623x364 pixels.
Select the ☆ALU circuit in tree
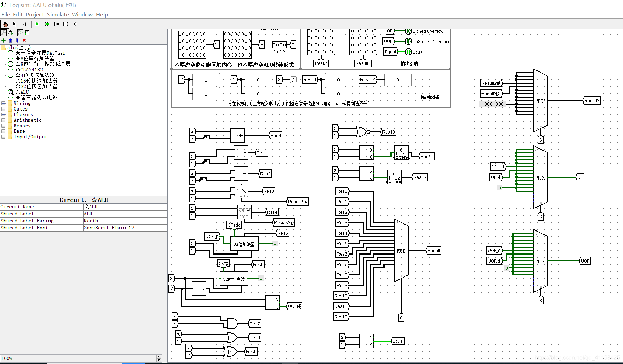tap(22, 92)
